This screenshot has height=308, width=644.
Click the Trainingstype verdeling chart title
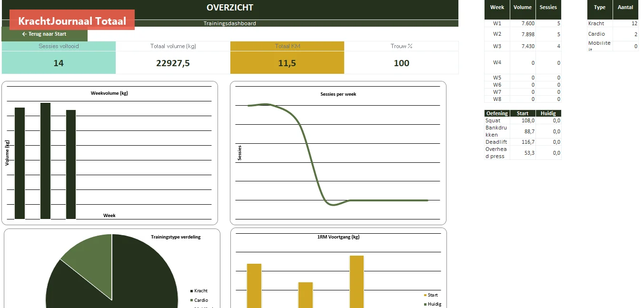point(176,237)
